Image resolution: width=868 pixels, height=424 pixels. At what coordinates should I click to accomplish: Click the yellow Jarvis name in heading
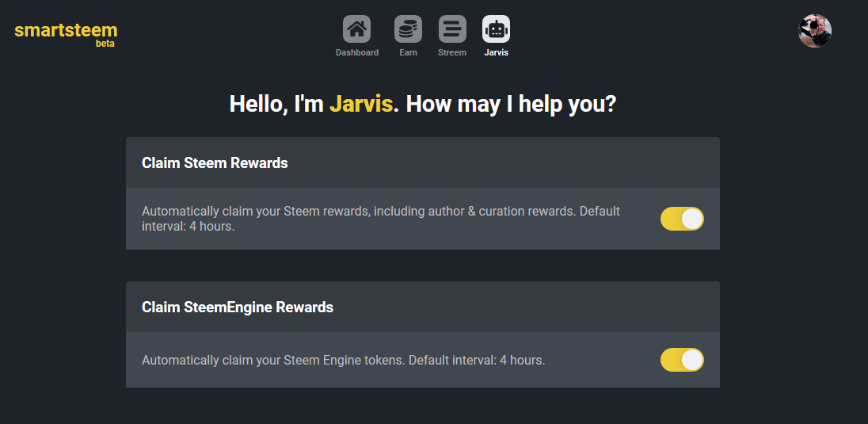coord(360,104)
